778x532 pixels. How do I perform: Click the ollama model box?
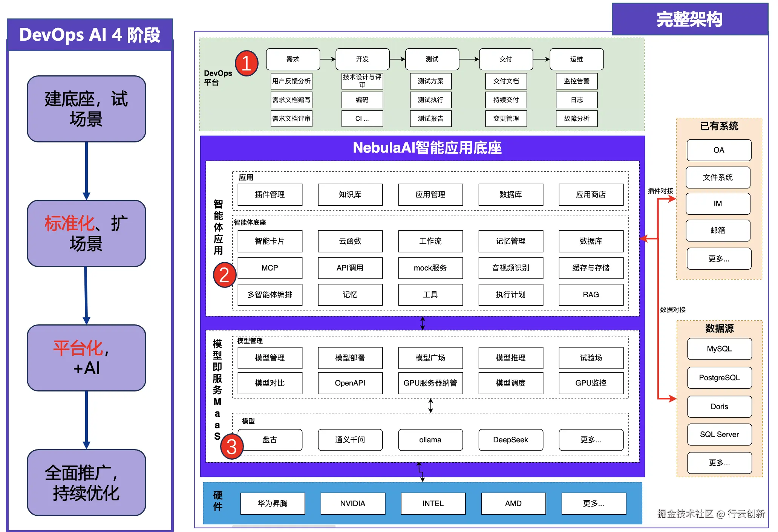point(430,440)
